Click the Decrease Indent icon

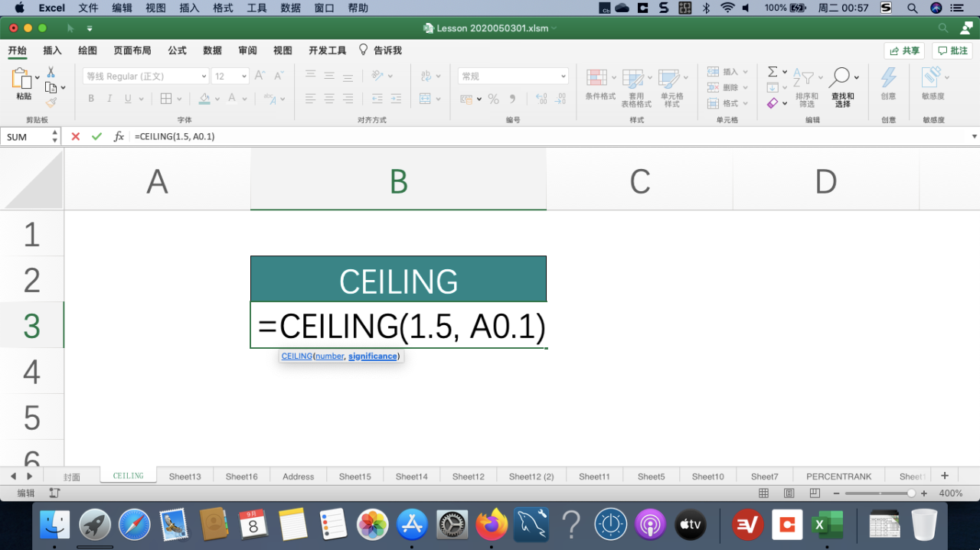point(377,99)
